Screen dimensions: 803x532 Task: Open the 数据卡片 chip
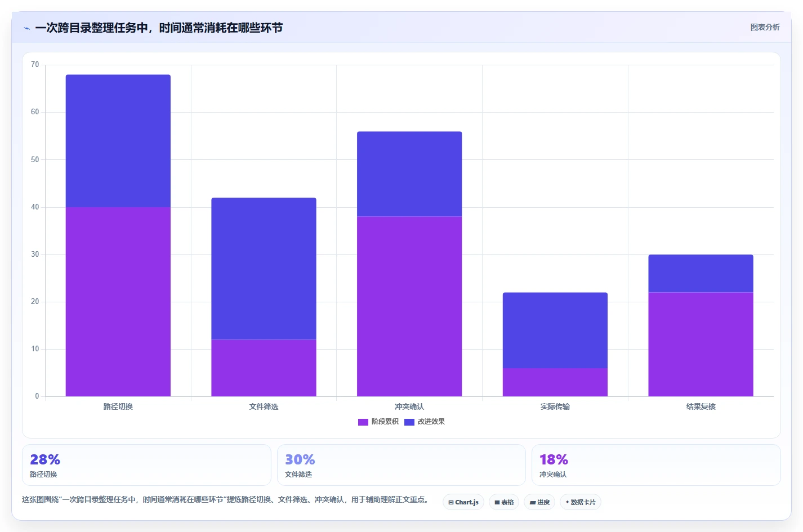581,502
